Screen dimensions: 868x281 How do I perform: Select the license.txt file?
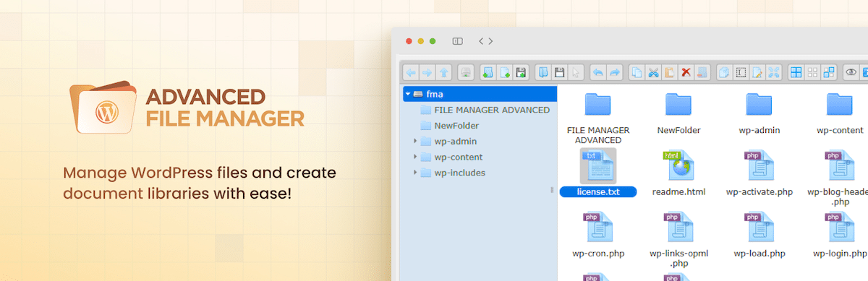(x=597, y=173)
